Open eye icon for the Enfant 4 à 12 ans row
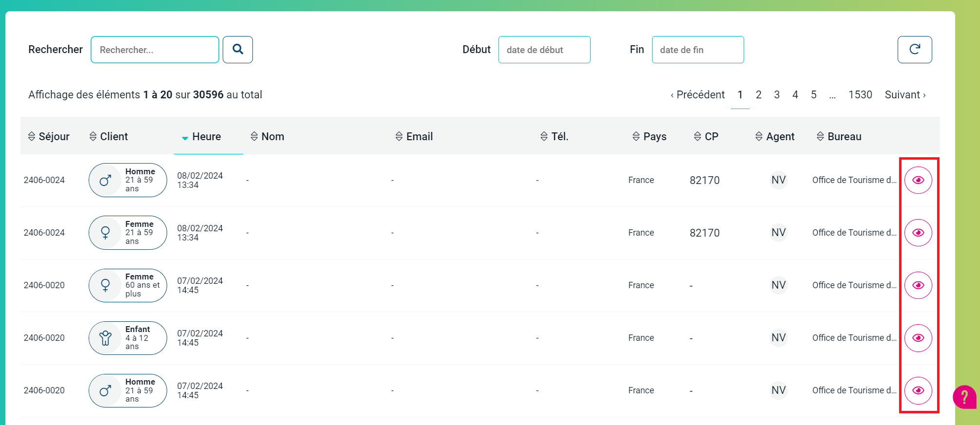 (918, 338)
